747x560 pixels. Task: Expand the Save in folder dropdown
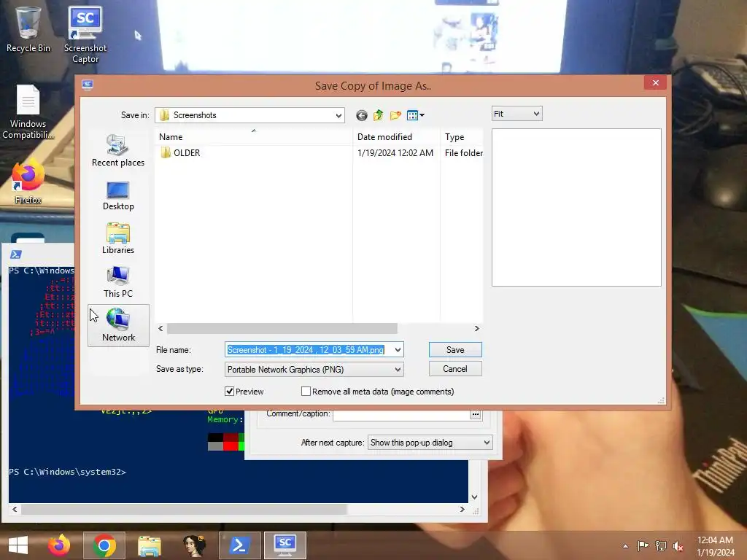tap(338, 115)
